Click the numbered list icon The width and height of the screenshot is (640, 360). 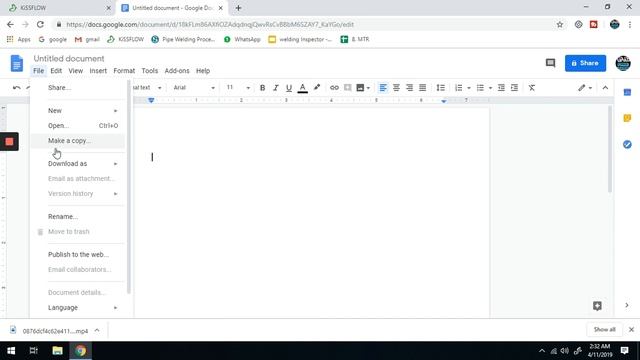(459, 88)
